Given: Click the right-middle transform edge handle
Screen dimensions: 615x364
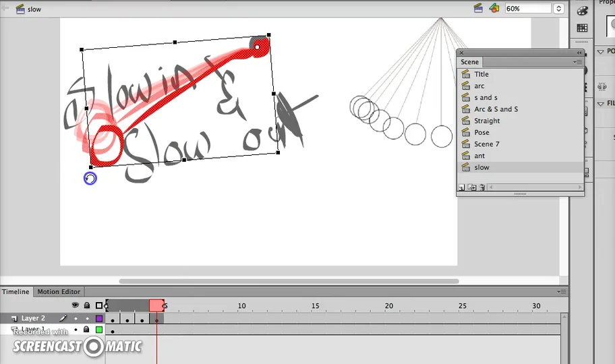Looking at the screenshot, I should 274,94.
